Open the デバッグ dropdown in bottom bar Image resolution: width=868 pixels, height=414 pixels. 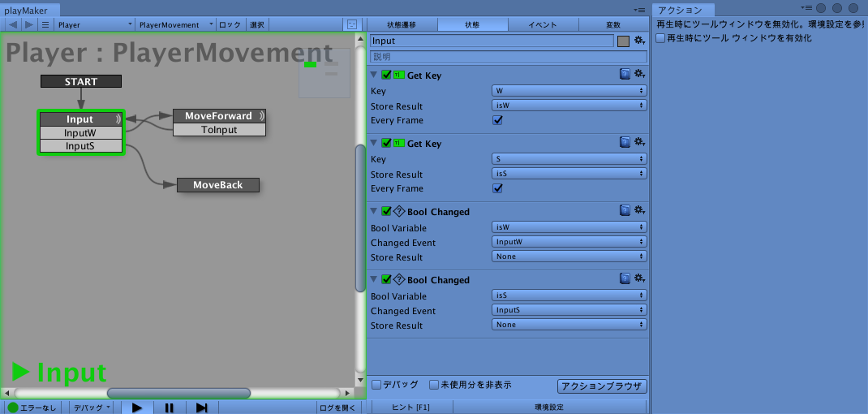(92, 408)
